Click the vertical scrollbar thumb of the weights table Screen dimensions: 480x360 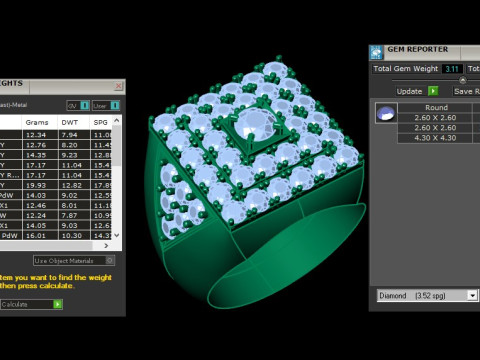(x=117, y=146)
